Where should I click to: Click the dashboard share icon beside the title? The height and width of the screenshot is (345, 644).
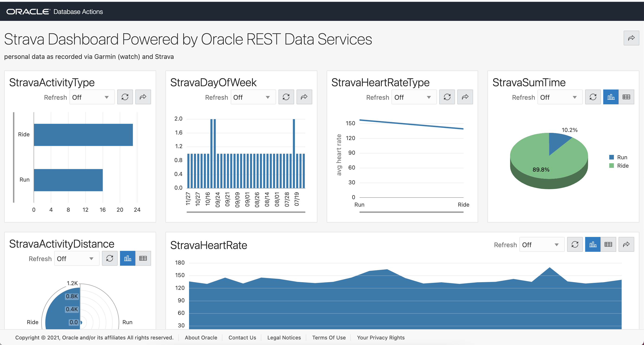click(x=631, y=38)
